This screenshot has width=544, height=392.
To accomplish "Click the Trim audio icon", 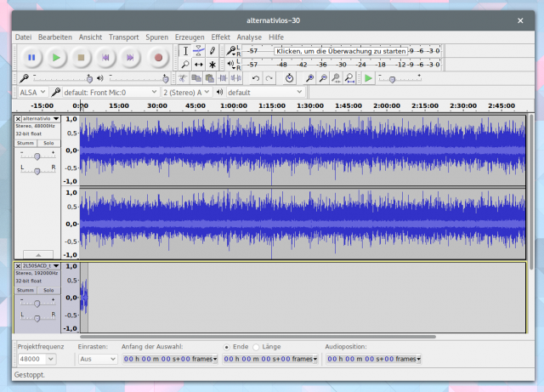I will (x=223, y=78).
